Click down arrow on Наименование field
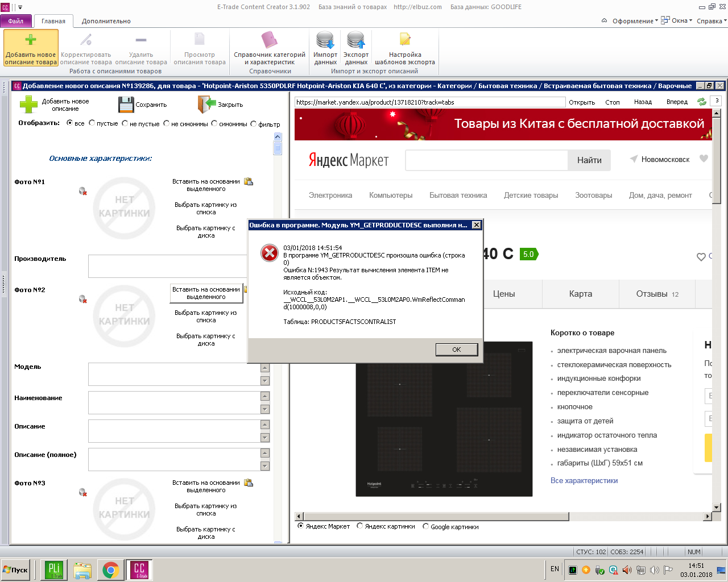Viewport: 728px width, 582px height. coord(265,409)
